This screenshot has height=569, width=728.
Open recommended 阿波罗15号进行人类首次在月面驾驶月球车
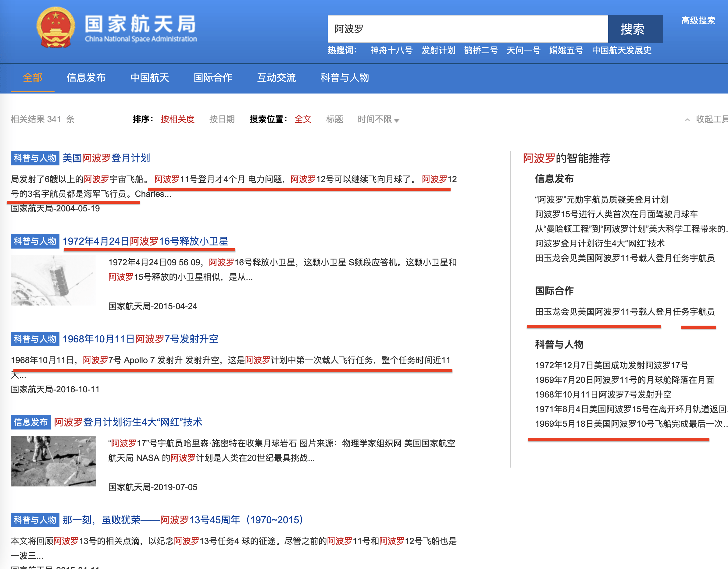(x=616, y=214)
